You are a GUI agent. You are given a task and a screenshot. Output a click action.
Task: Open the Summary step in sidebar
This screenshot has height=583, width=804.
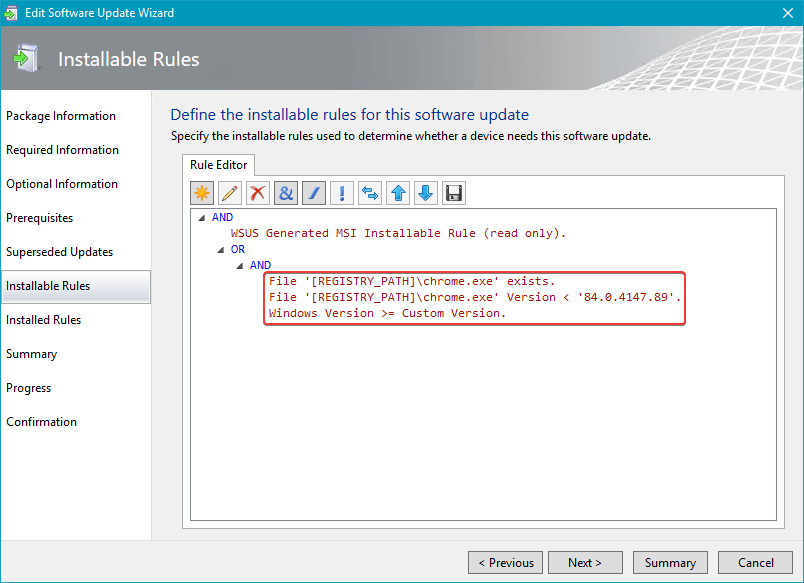[31, 354]
